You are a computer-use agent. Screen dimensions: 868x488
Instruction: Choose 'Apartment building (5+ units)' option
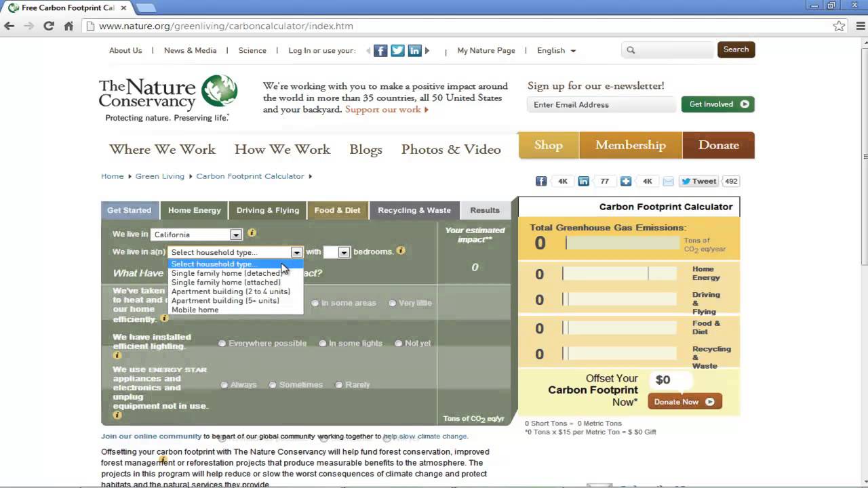point(235,300)
